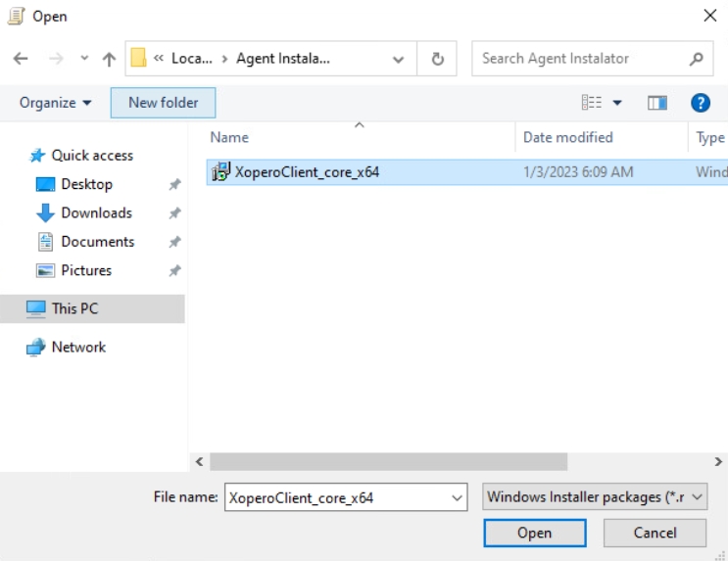Viewport: 728px width, 561px height.
Task: Click the horizontal scrollbar right arrow
Action: (x=718, y=461)
